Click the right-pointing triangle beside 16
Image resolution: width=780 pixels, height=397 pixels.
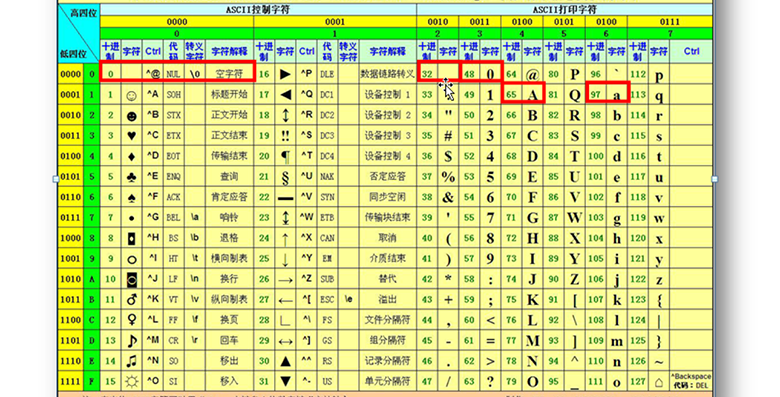286,74
